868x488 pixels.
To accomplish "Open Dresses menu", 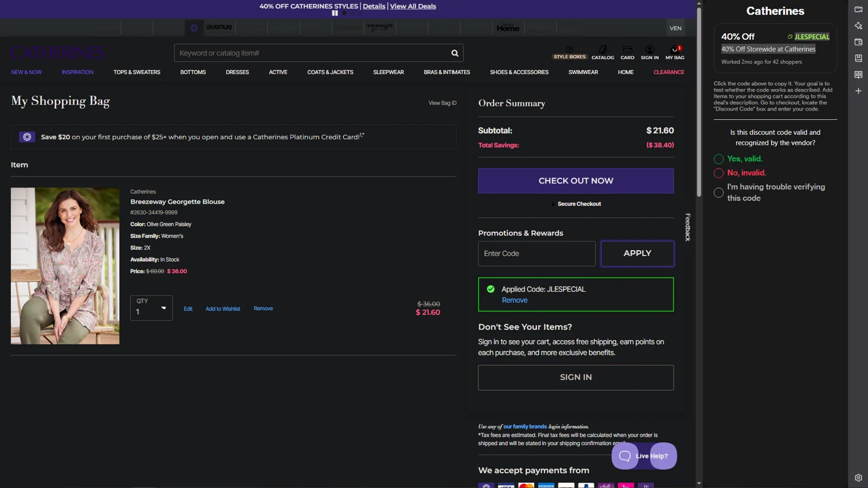I will click(x=237, y=72).
